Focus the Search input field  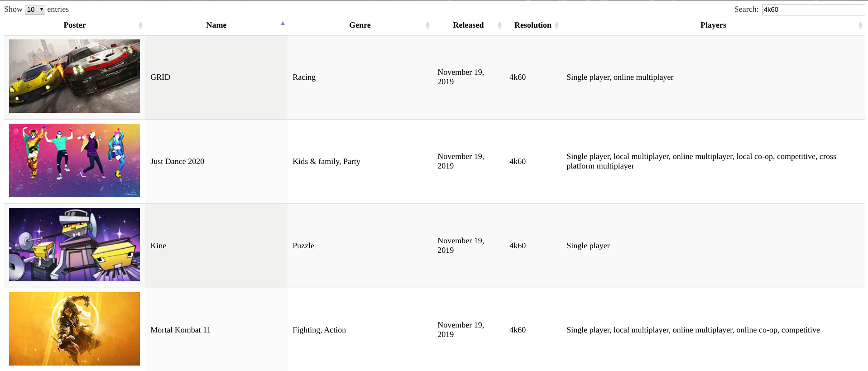click(813, 10)
